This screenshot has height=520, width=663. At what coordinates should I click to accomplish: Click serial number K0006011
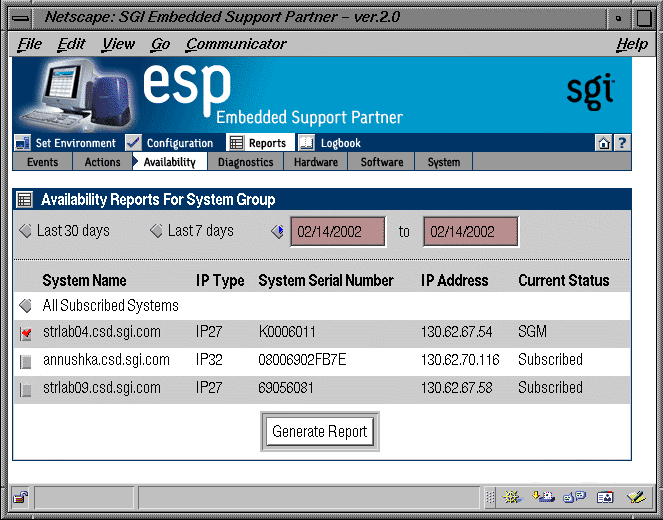coord(287,331)
